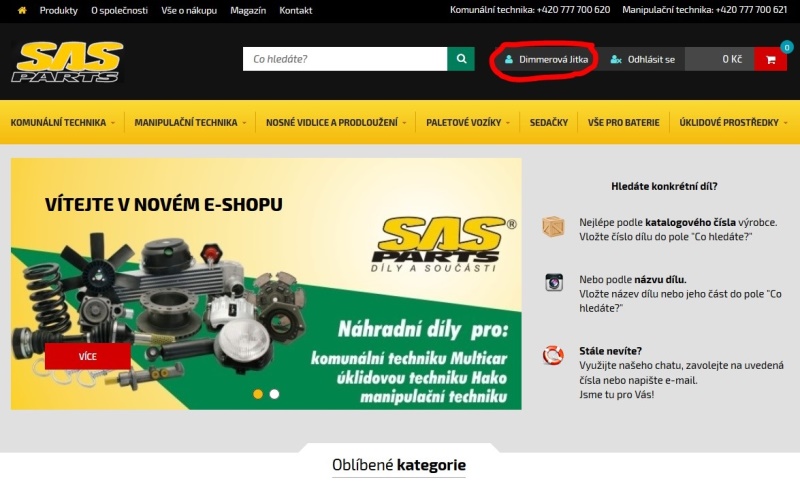800x488 pixels.
Task: Open the Produkty menu
Action: [59, 10]
